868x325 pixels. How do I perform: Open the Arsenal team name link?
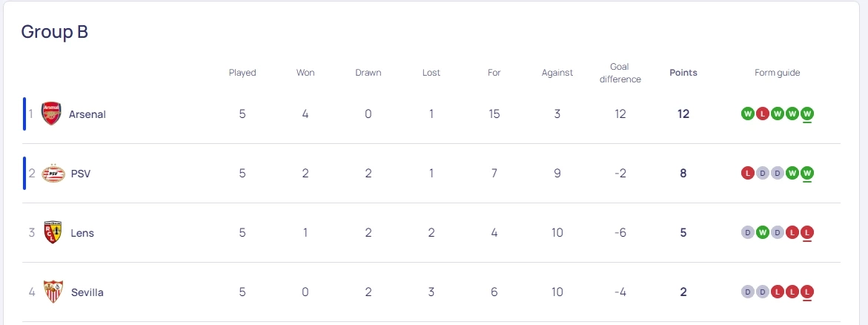pos(87,114)
